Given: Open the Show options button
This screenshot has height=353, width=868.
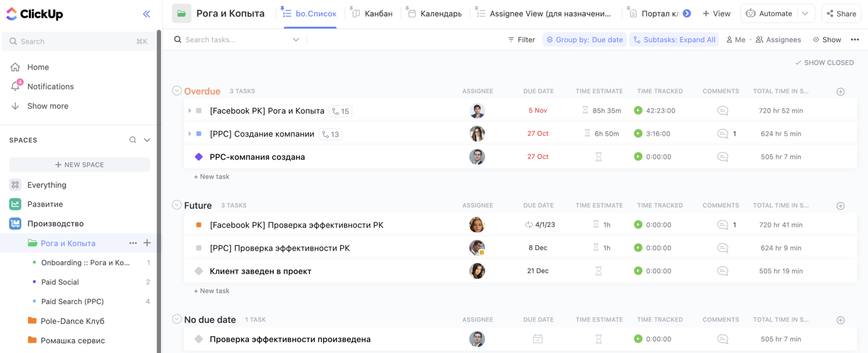Looking at the screenshot, I should pos(827,40).
